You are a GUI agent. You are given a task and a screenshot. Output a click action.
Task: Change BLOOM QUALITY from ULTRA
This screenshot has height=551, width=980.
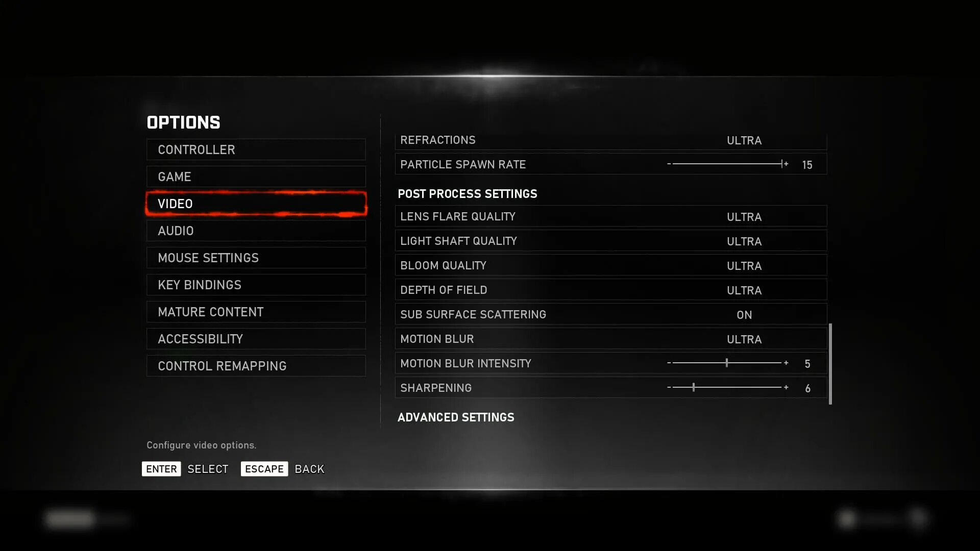click(x=744, y=265)
